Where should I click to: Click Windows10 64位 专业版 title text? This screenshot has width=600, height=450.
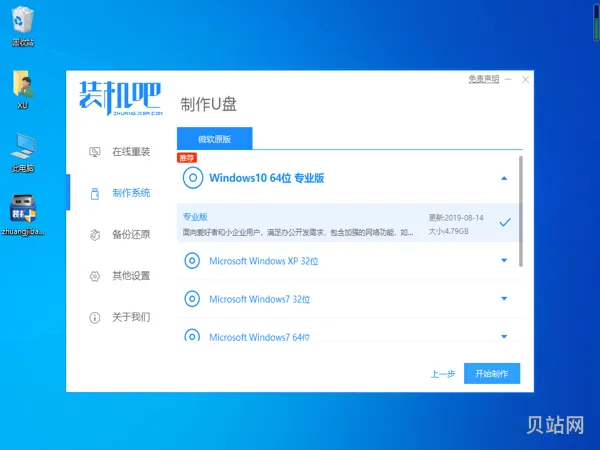tap(267, 178)
